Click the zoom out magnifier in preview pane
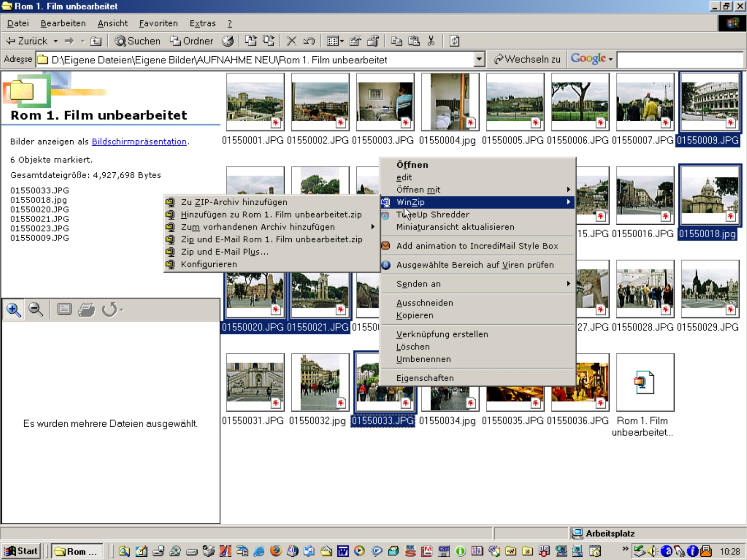747x560 pixels. 36,310
